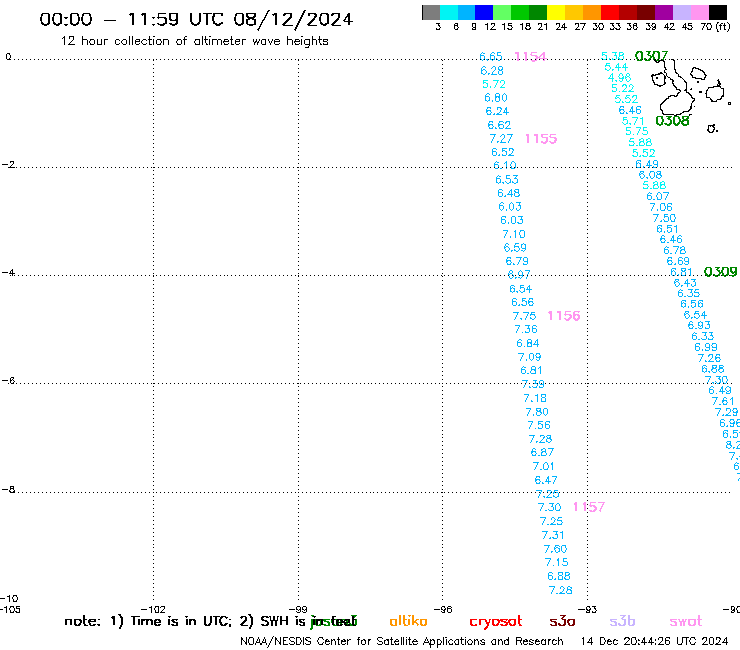Click the wave height value '7.61'
Image resolution: width=740 pixels, height=650 pixels.
[x=723, y=401]
